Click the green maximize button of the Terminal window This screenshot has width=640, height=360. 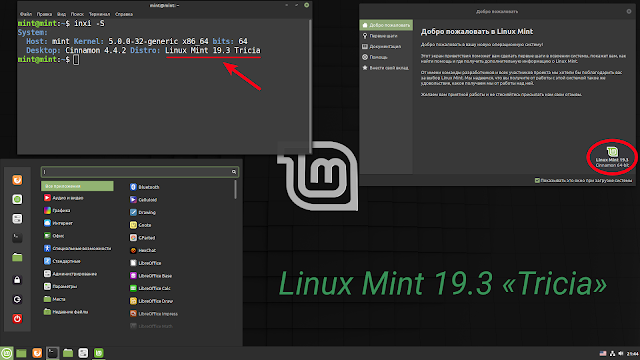(307, 5)
